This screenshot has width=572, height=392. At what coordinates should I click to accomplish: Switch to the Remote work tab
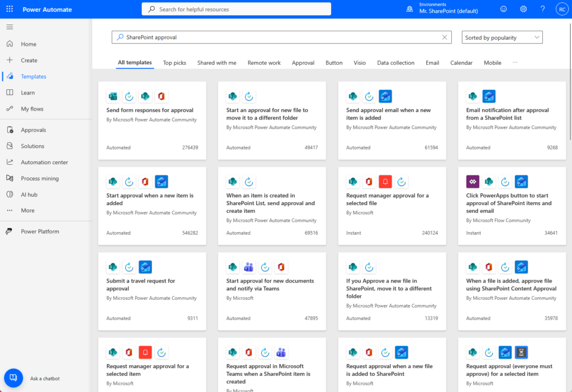(264, 63)
